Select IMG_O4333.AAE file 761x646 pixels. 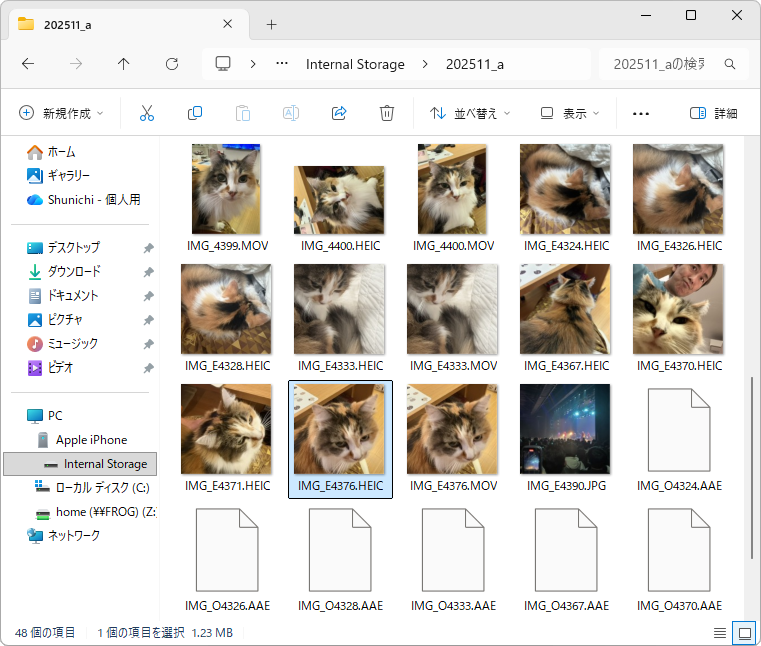click(453, 550)
